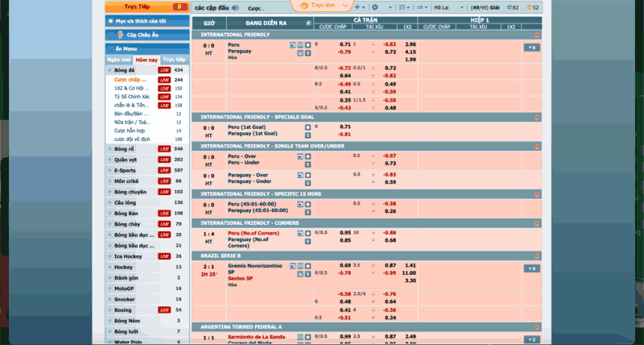The width and height of the screenshot is (644, 345).
Task: Open the E-Sports category
Action: coord(126,170)
